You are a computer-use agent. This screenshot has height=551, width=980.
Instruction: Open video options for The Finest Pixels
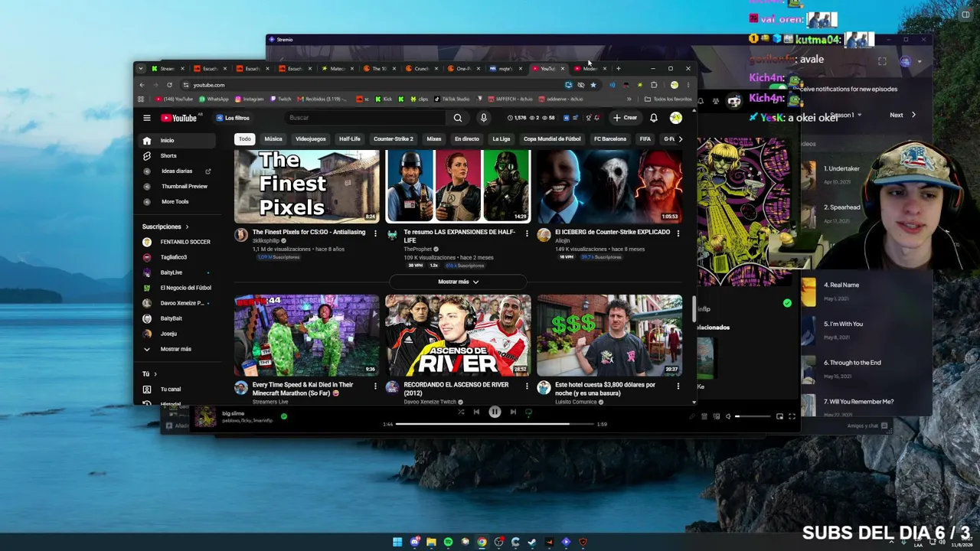coord(375,233)
